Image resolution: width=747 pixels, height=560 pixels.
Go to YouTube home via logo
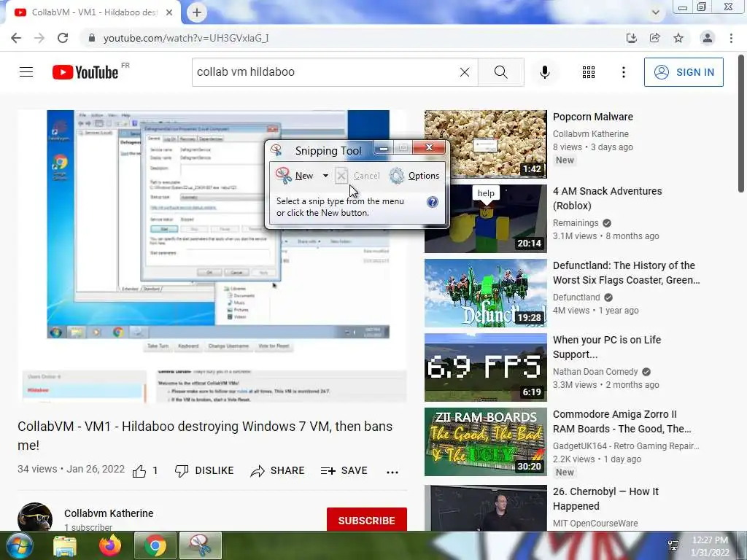click(x=86, y=72)
